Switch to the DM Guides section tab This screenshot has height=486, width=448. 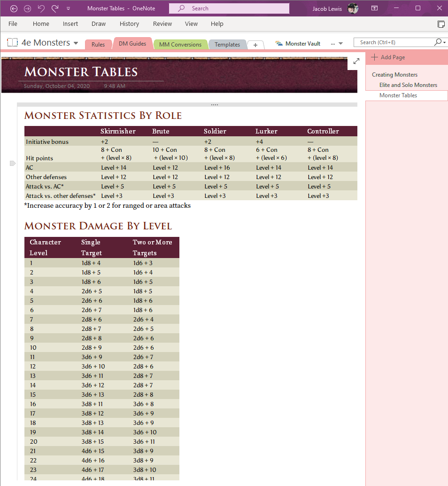point(132,44)
